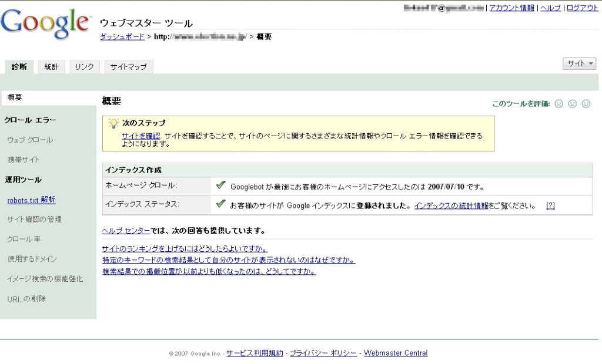Select イメージ検索の機能強化 in sidebar

click(x=45, y=279)
